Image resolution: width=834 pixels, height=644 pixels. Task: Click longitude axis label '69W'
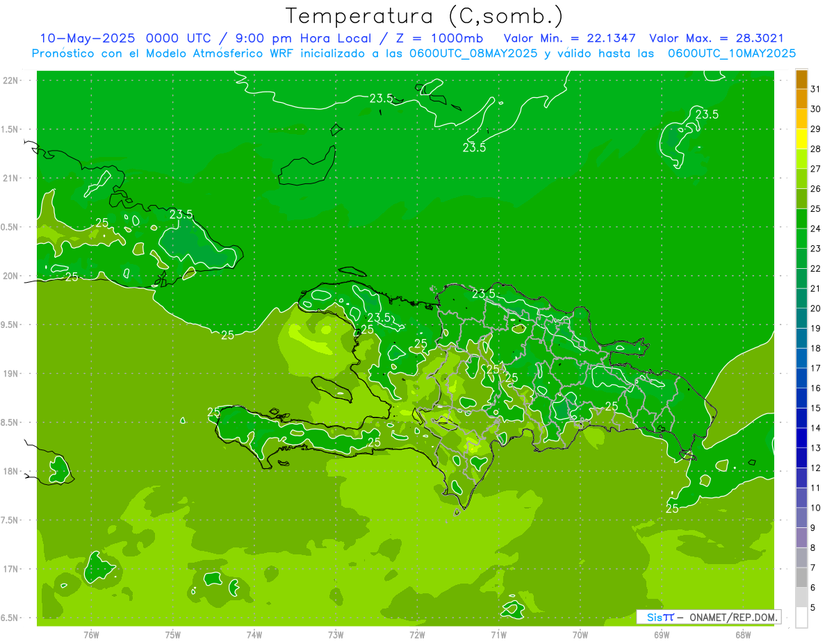pos(662,635)
